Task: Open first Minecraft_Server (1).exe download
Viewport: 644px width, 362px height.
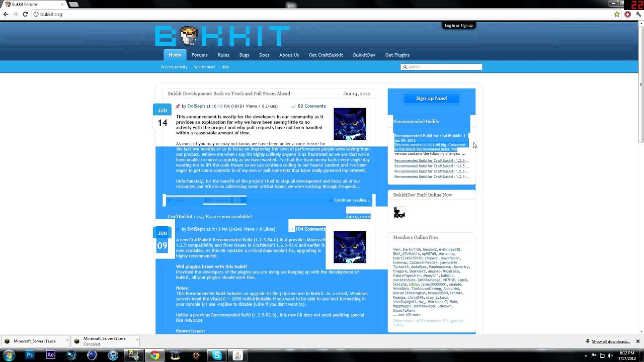Action: point(34,341)
